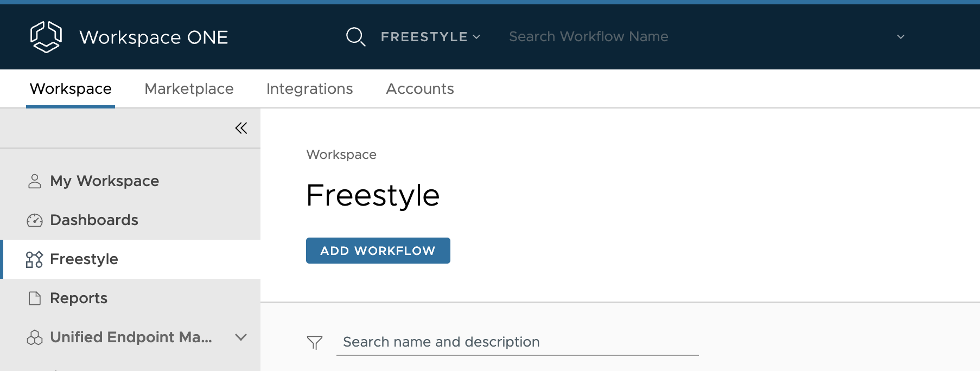Click the Search name and description field
This screenshot has width=980, height=371.
click(x=517, y=342)
